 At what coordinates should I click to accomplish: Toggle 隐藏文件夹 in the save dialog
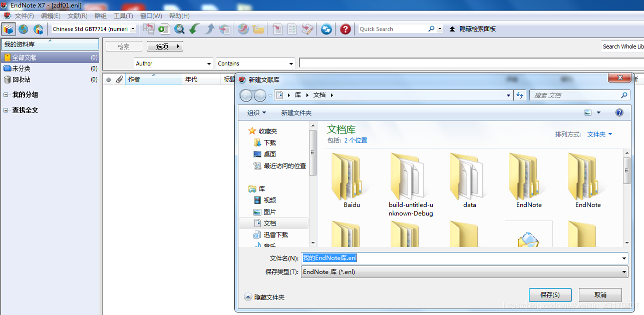tap(264, 297)
